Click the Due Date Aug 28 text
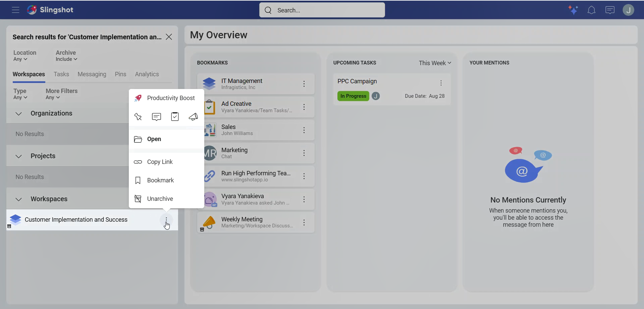 point(425,96)
